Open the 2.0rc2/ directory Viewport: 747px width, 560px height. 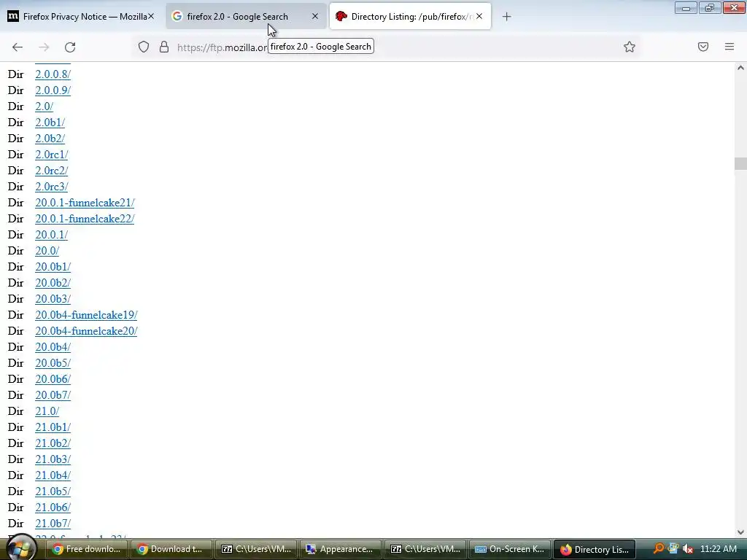pos(52,171)
